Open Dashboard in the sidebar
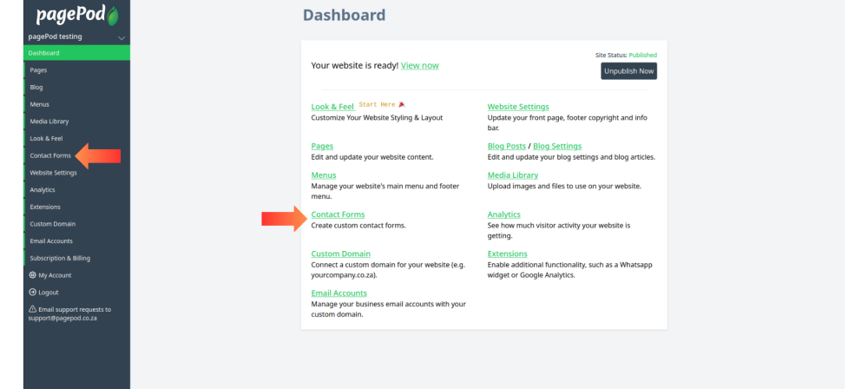The image size is (868, 389). [76, 53]
